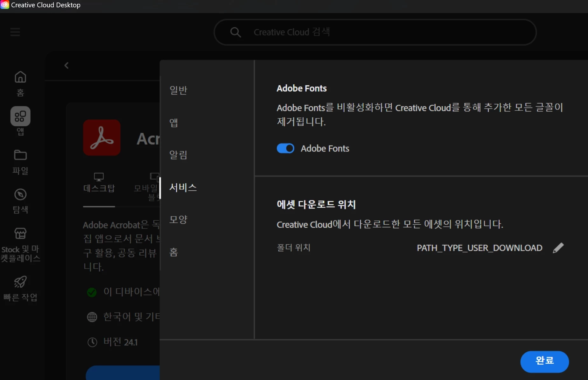Click the Adobe Acrobat app icon
Image resolution: width=588 pixels, height=380 pixels.
(x=102, y=137)
